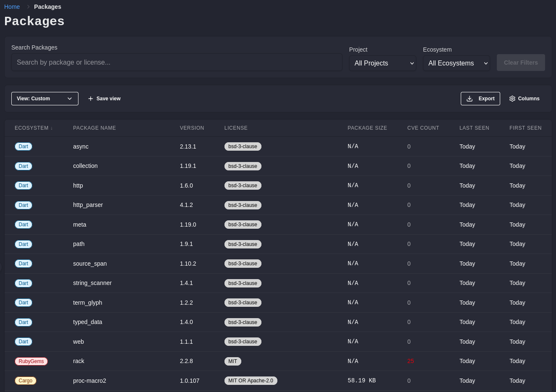This screenshot has width=556, height=392.
Task: Click the MIT OR Apache-2.0 license tag
Action: [x=251, y=381]
